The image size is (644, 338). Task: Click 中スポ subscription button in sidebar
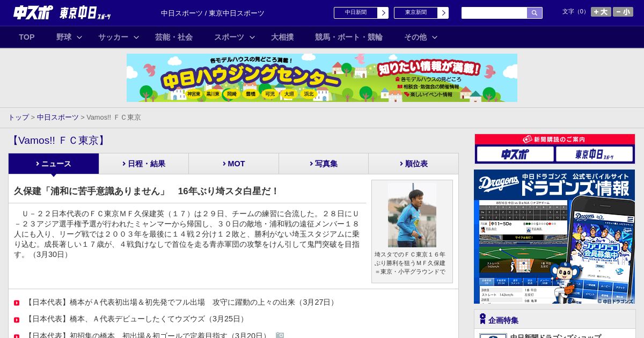point(515,154)
